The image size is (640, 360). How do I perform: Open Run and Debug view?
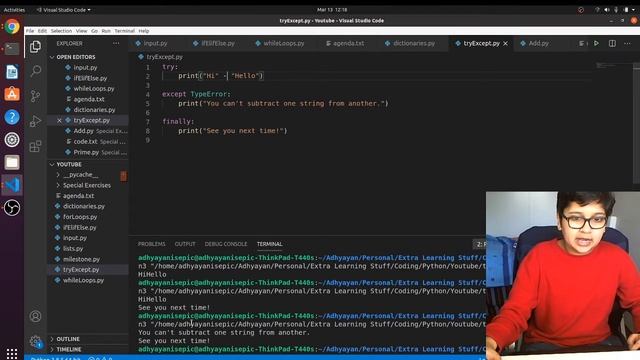click(36, 121)
